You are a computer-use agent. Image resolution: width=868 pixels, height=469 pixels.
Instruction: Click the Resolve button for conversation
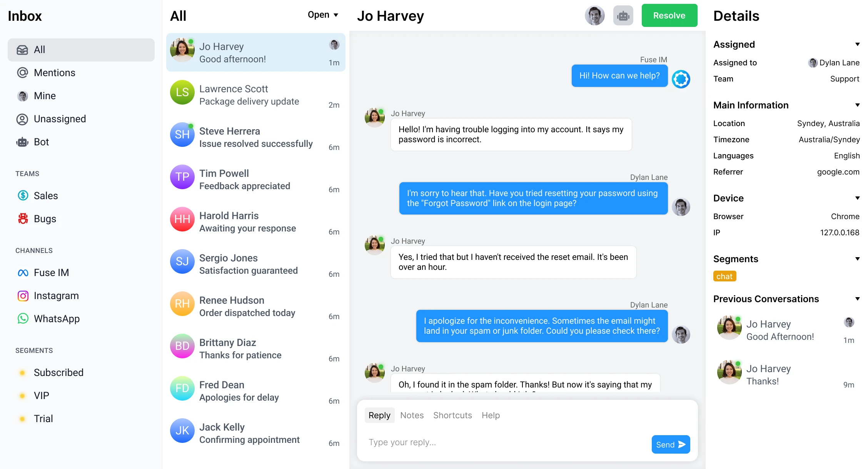[669, 16]
